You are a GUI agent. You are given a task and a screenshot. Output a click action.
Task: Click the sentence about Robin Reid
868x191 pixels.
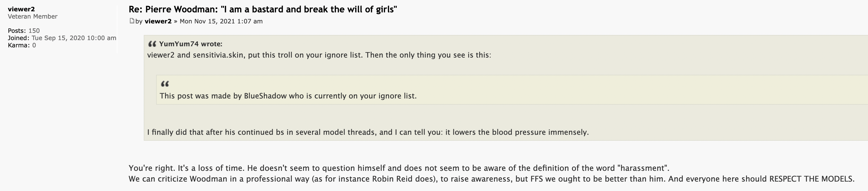492,179
